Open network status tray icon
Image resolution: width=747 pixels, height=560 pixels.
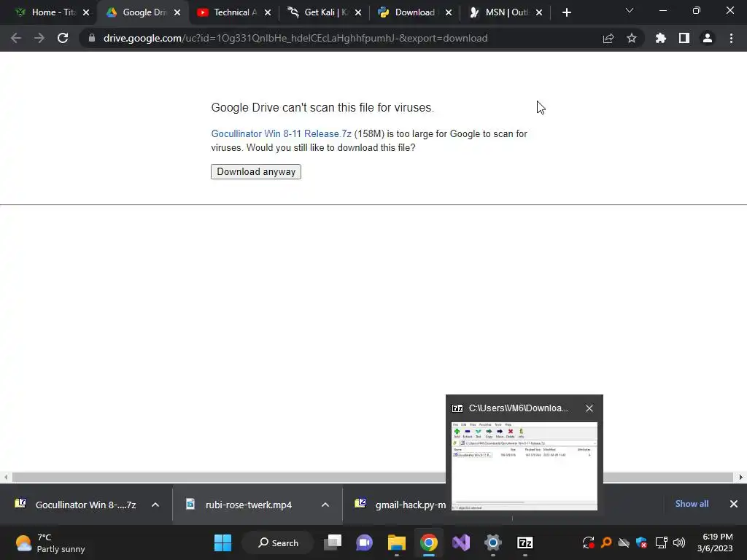click(661, 542)
